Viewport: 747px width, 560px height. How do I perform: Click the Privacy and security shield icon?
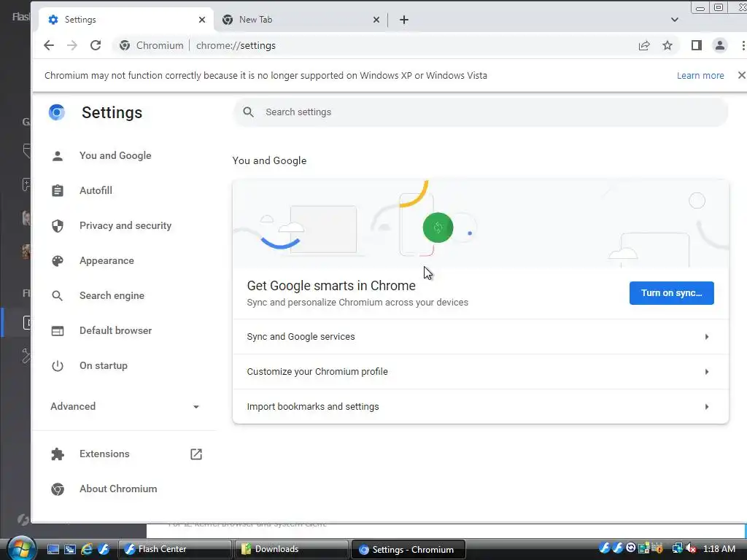[57, 226]
